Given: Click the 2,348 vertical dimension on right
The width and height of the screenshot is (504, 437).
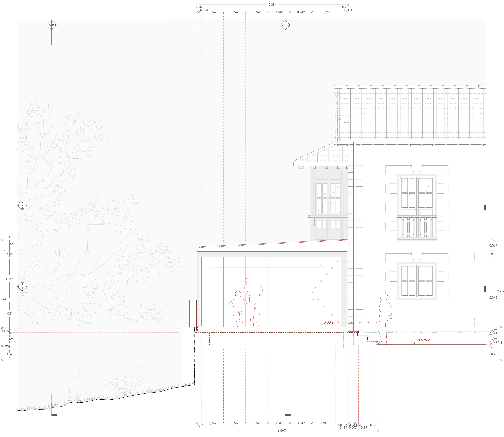Looking at the screenshot, I should [493, 297].
